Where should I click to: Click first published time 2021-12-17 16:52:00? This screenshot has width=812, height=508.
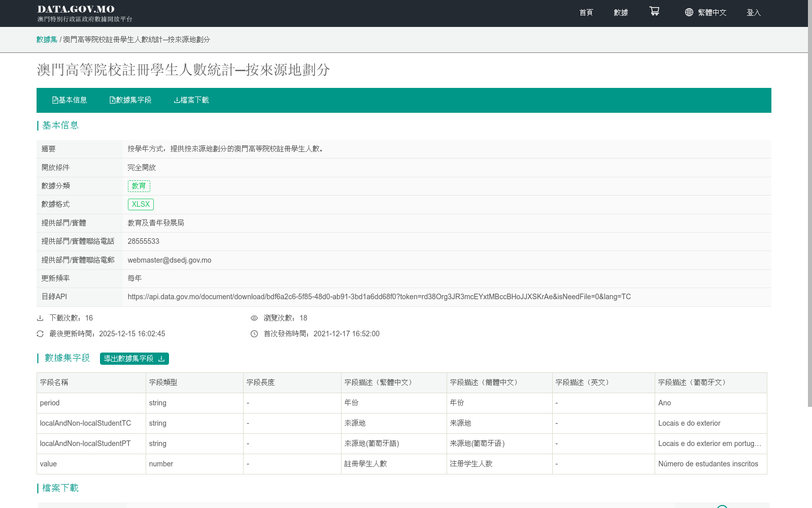(x=347, y=334)
